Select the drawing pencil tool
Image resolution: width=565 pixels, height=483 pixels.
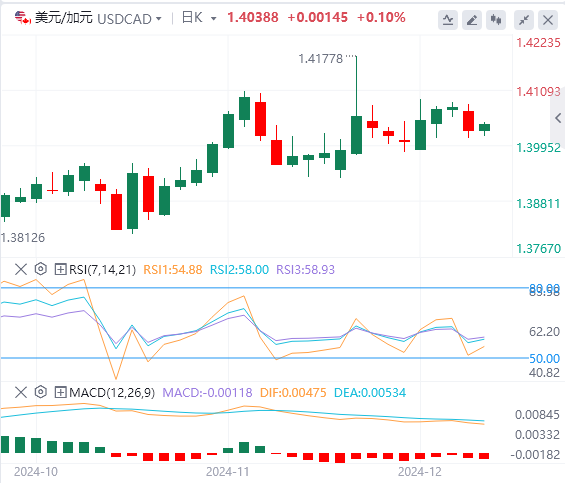[472, 19]
